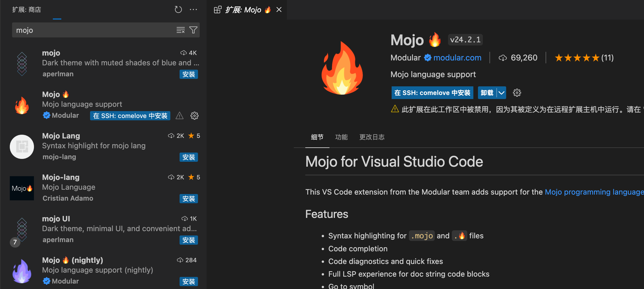Image resolution: width=644 pixels, height=289 pixels.
Task: Click the aperlman publisher under mojo theme
Action: [x=58, y=74]
